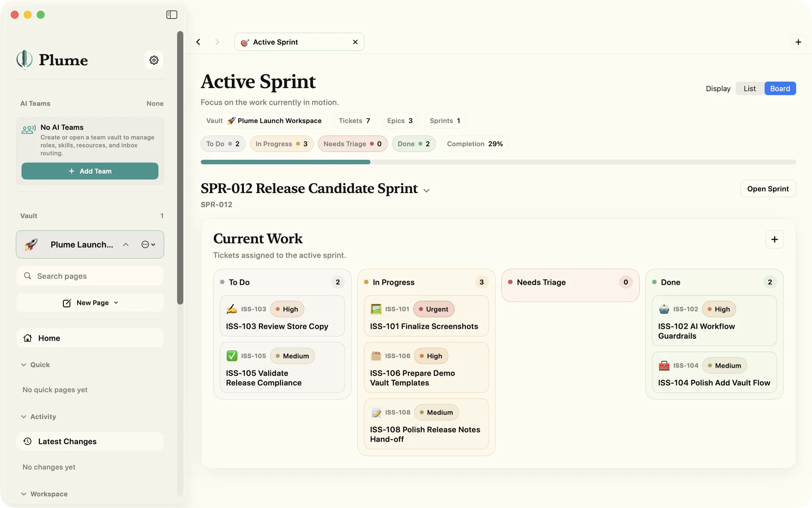Collapse the Plume Launch vault chevron

[126, 245]
